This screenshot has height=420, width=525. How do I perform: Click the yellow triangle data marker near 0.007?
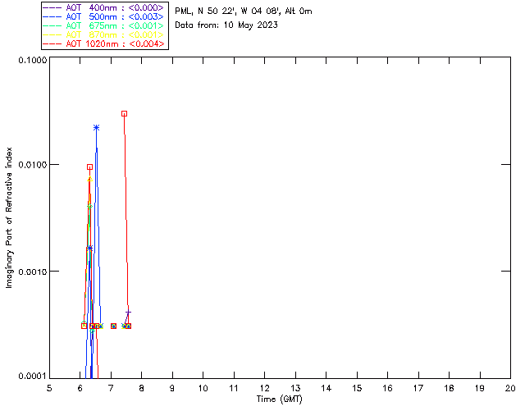(x=89, y=179)
